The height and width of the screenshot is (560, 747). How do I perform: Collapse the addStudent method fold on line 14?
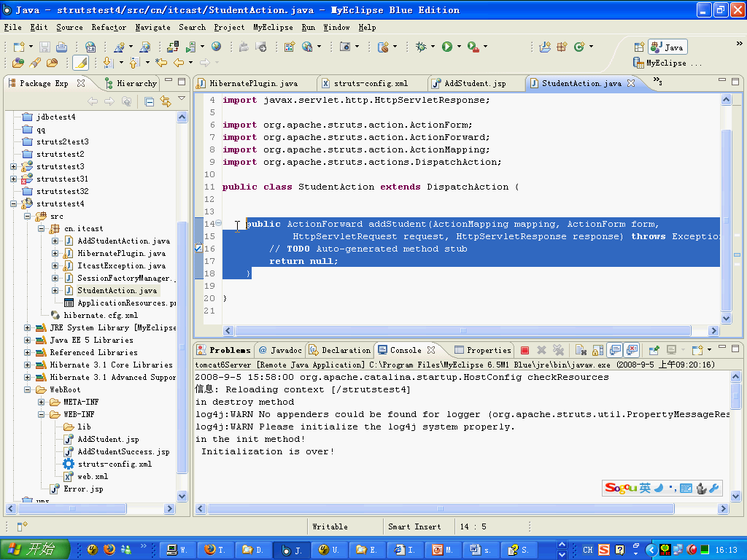[x=219, y=223]
